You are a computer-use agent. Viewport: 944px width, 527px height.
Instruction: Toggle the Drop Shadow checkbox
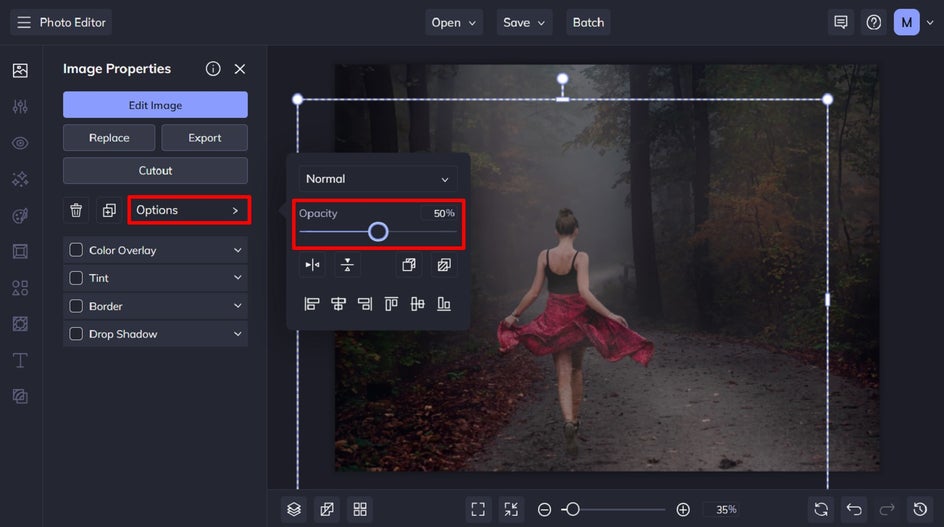click(x=76, y=334)
